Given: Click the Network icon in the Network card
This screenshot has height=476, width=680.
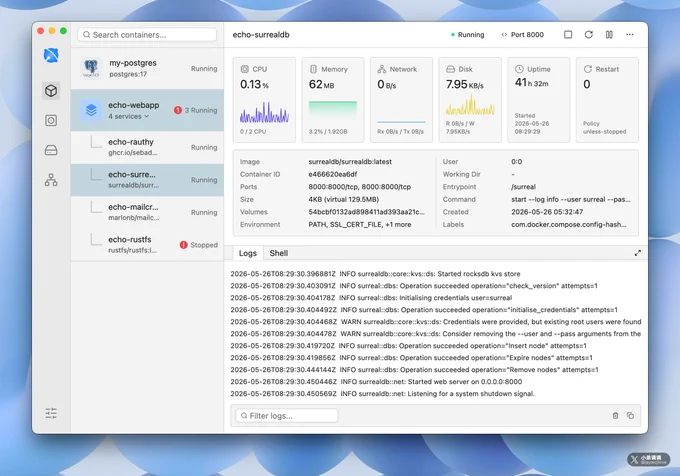Looking at the screenshot, I should coord(382,69).
